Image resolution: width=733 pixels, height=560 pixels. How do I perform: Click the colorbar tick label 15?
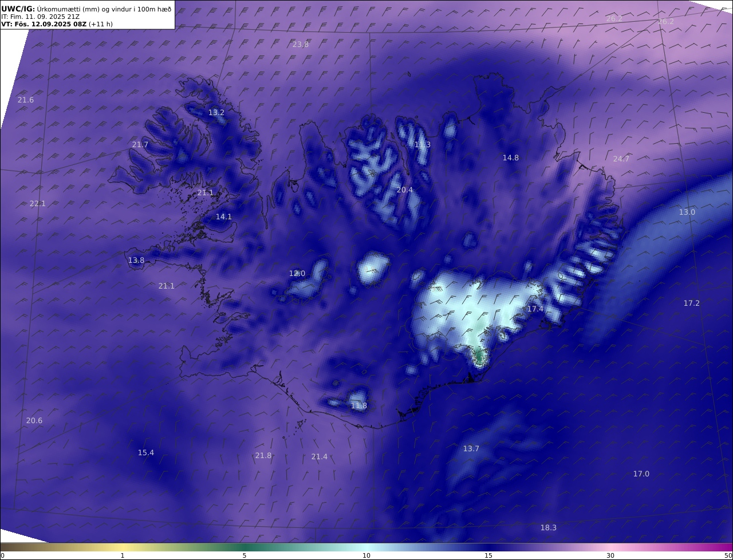[488, 556]
